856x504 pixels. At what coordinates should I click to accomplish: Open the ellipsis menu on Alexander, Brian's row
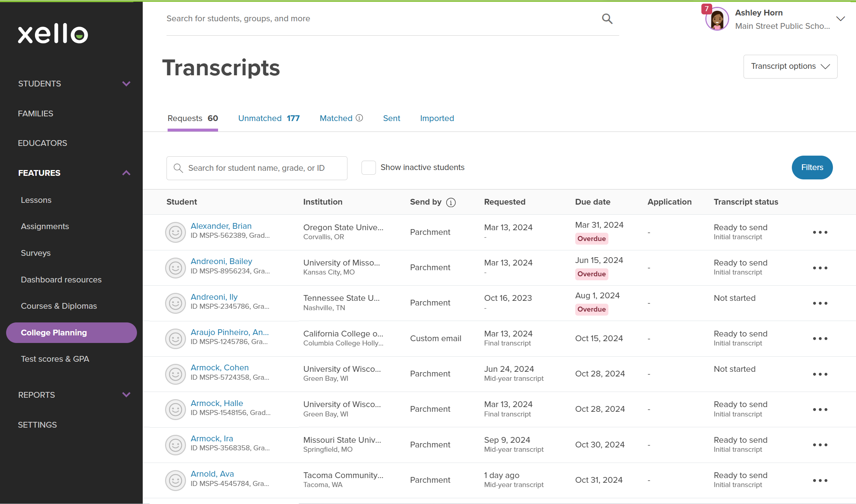click(820, 232)
